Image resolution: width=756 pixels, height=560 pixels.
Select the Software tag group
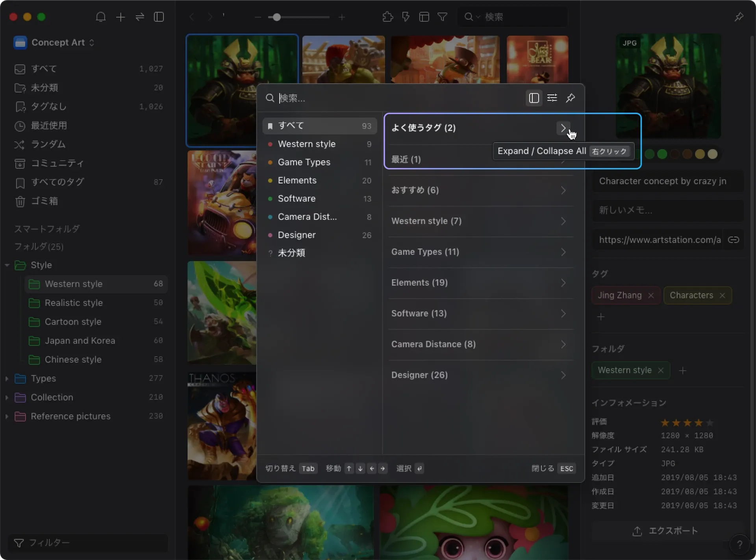[x=319, y=198]
